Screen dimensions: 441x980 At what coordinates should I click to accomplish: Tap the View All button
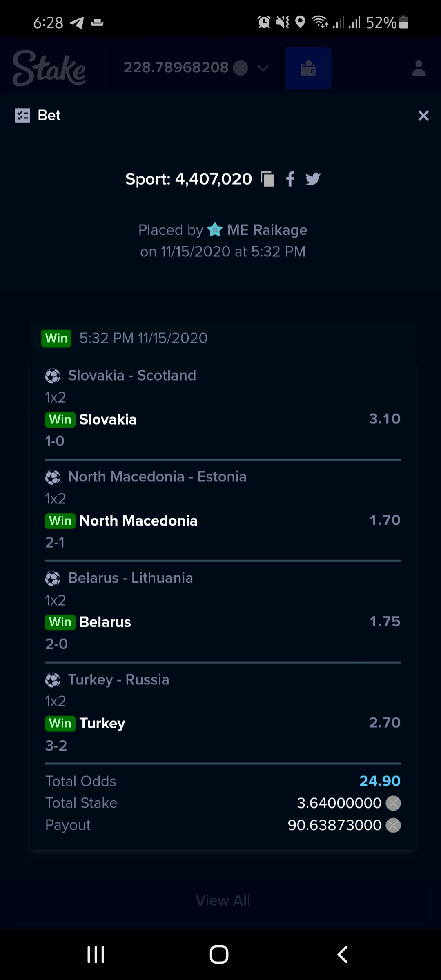[223, 900]
